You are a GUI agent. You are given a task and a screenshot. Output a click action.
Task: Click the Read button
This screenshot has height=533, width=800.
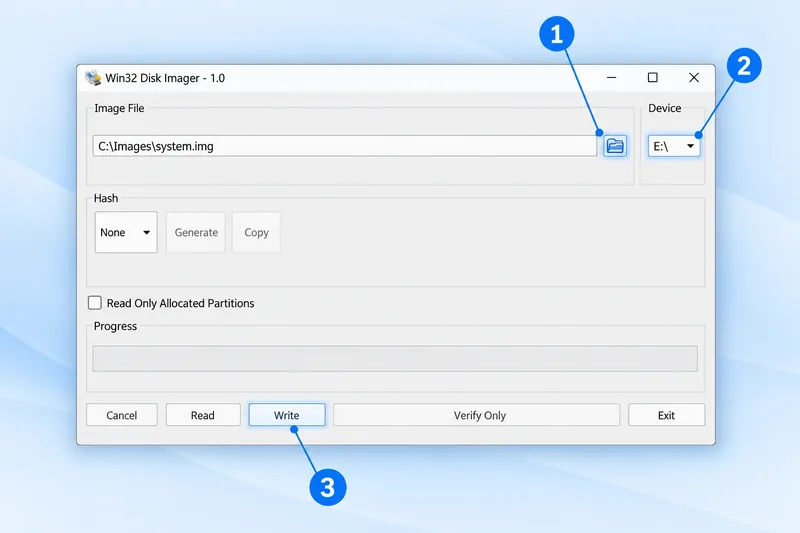pos(203,415)
